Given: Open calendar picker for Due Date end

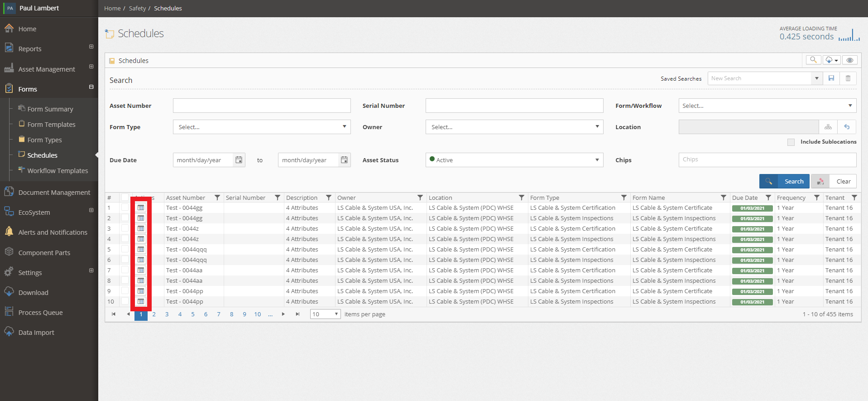Looking at the screenshot, I should 344,160.
